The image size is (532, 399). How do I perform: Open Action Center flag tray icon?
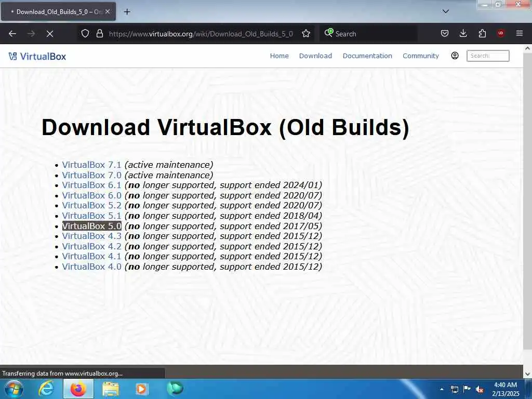coord(467,389)
